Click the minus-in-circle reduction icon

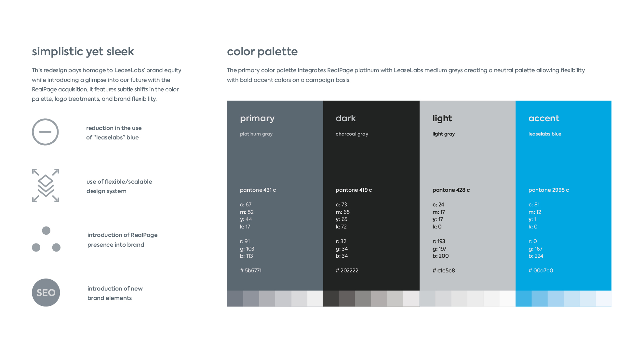click(x=45, y=132)
